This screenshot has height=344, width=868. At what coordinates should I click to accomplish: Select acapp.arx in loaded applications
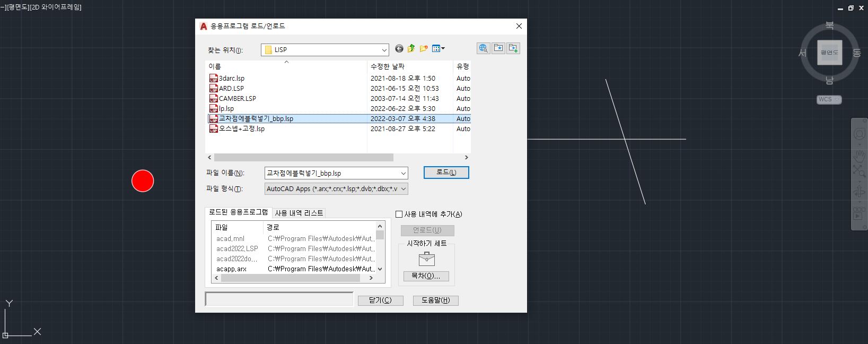click(x=231, y=269)
